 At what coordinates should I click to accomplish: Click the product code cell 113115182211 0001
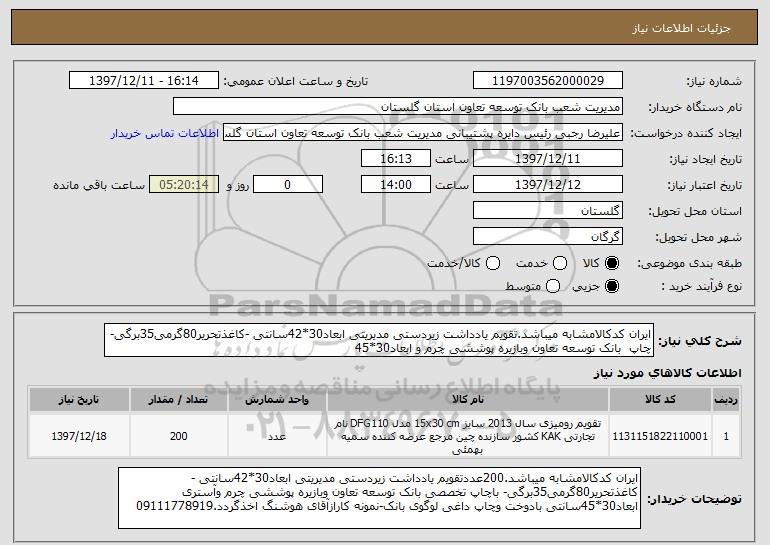660,436
